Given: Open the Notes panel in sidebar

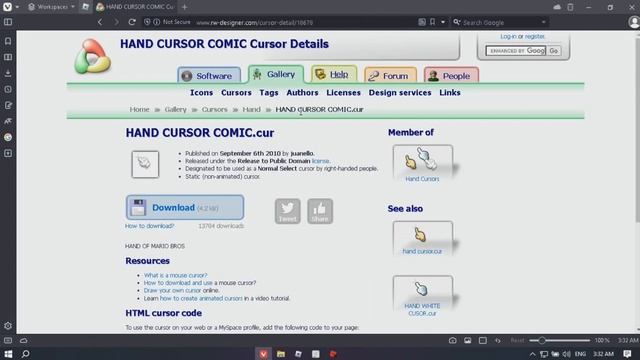Looking at the screenshot, I should pos(8,105).
